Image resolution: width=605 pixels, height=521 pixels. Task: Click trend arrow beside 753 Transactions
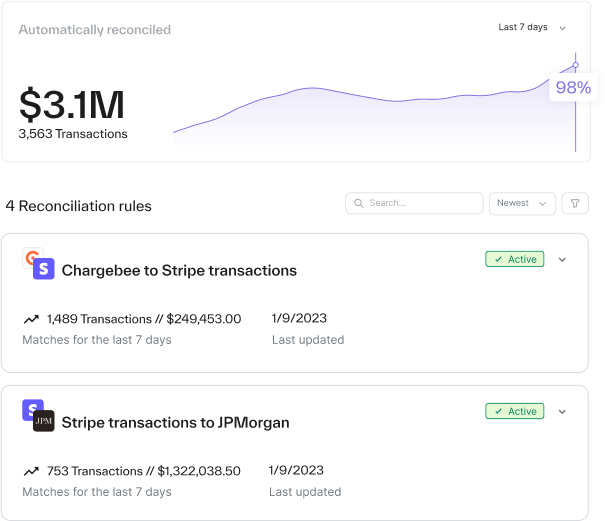click(x=31, y=472)
